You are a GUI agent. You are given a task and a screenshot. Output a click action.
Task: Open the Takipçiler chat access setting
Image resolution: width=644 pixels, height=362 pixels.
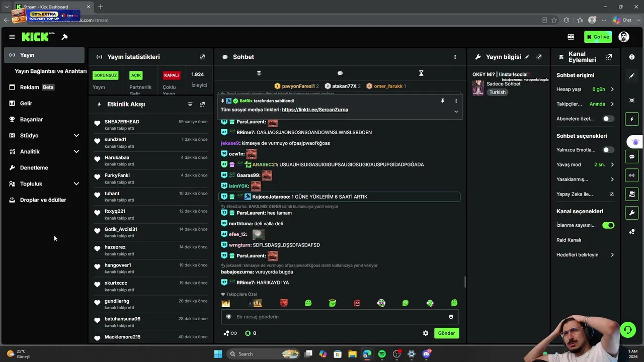point(585,104)
